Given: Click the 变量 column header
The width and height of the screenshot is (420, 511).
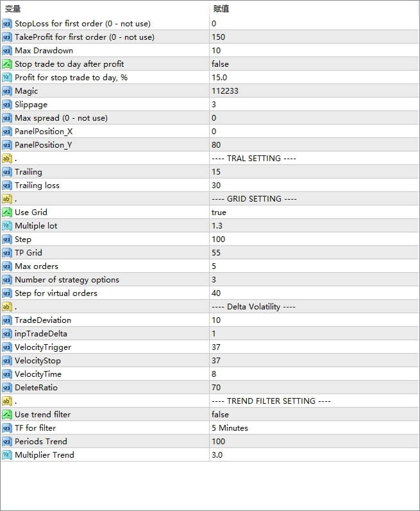Looking at the screenshot, I should [13, 9].
